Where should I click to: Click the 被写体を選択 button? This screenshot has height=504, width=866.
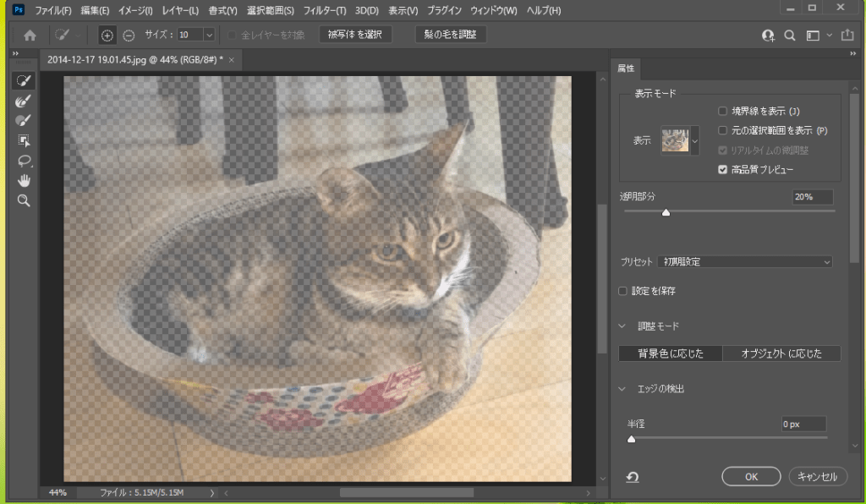[355, 36]
